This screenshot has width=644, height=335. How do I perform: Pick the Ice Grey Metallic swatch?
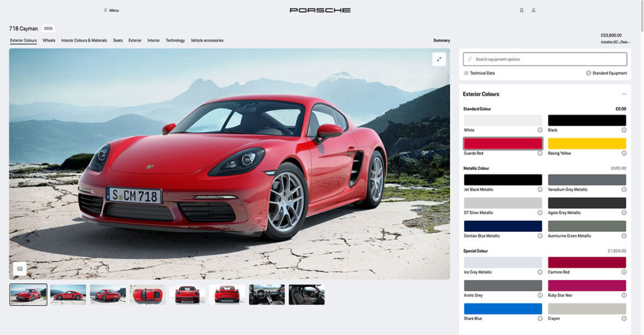click(x=503, y=262)
